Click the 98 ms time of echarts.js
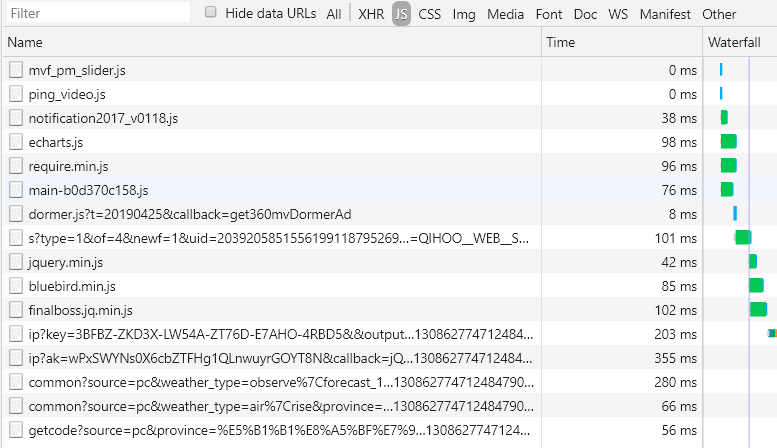777x448 pixels. 679,142
